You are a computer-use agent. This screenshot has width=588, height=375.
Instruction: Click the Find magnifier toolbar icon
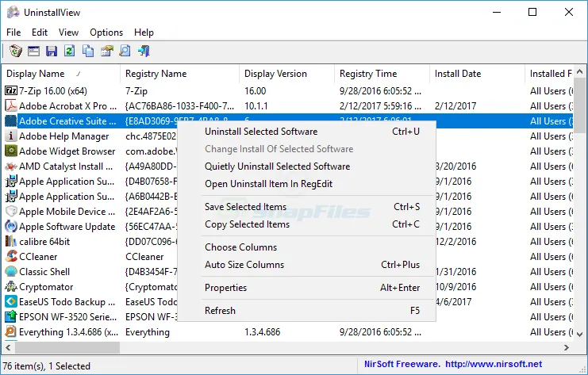pyautogui.click(x=125, y=51)
